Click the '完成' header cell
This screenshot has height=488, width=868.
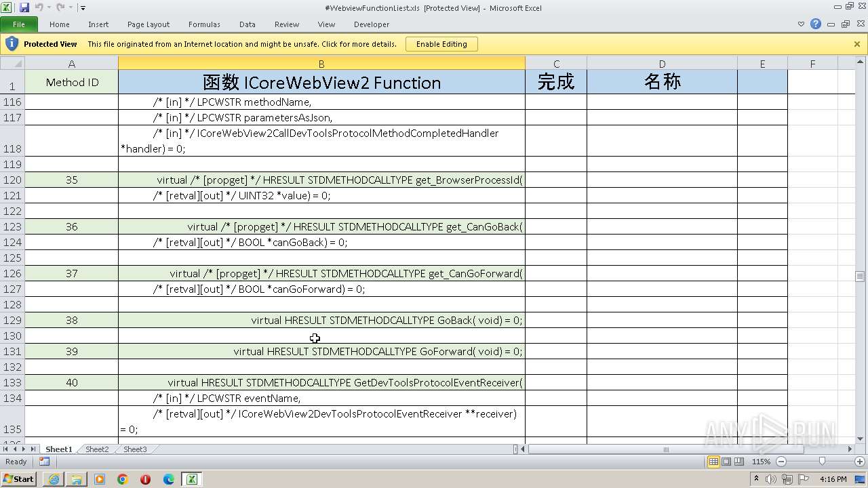tap(556, 82)
